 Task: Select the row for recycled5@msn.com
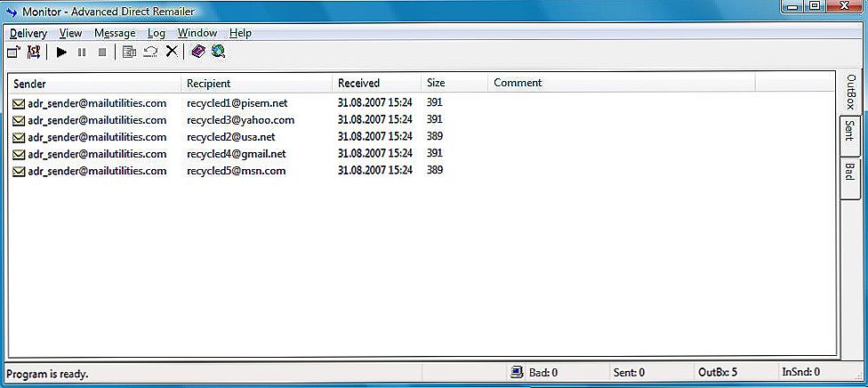(x=236, y=171)
